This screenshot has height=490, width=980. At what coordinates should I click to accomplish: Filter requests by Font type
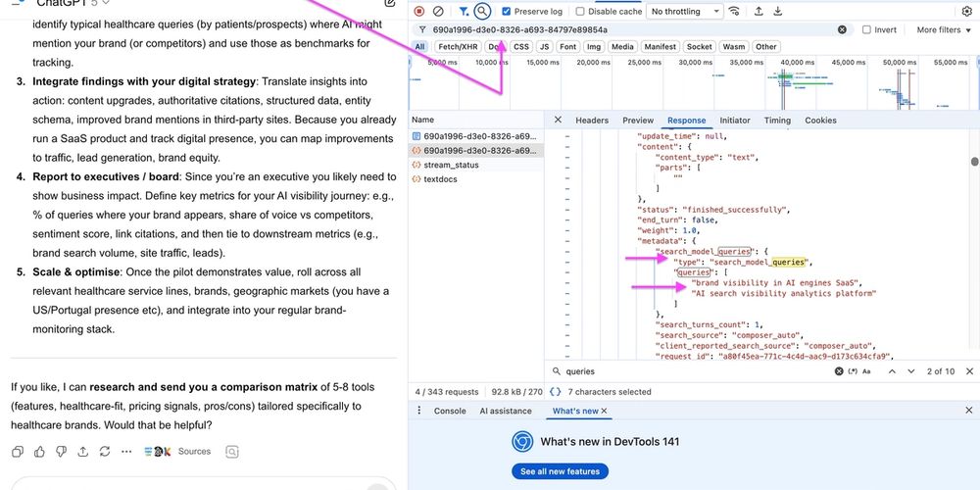(x=568, y=47)
